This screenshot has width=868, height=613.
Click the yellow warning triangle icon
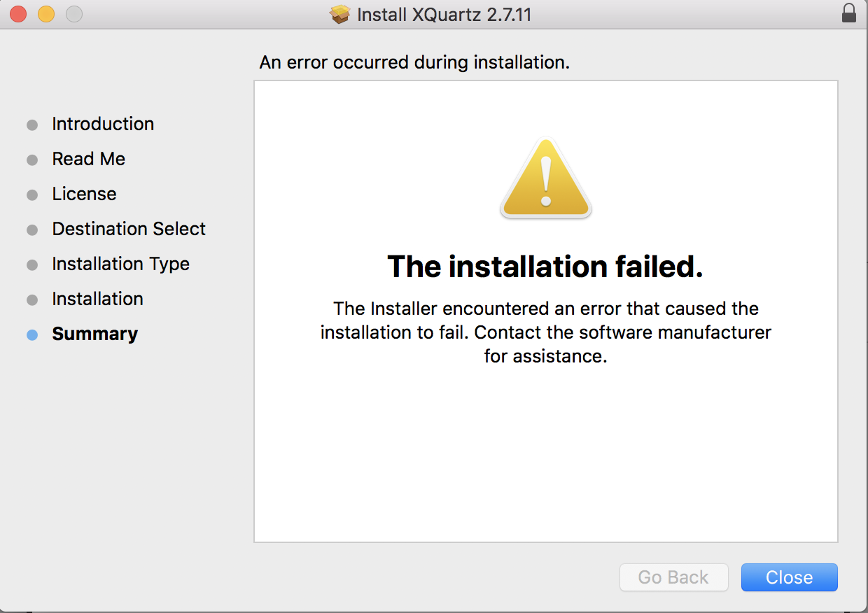[x=545, y=178]
